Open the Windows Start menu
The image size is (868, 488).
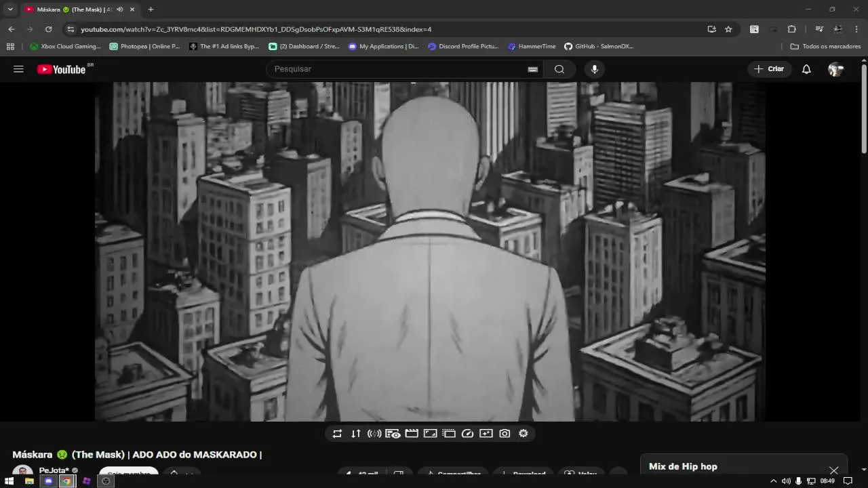coord(9,481)
